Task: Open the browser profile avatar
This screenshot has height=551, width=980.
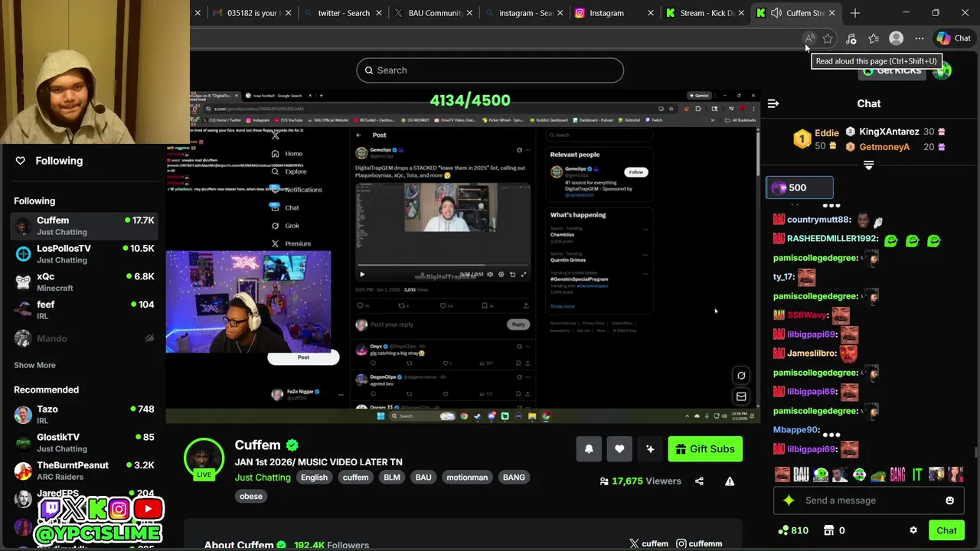Action: tap(897, 38)
